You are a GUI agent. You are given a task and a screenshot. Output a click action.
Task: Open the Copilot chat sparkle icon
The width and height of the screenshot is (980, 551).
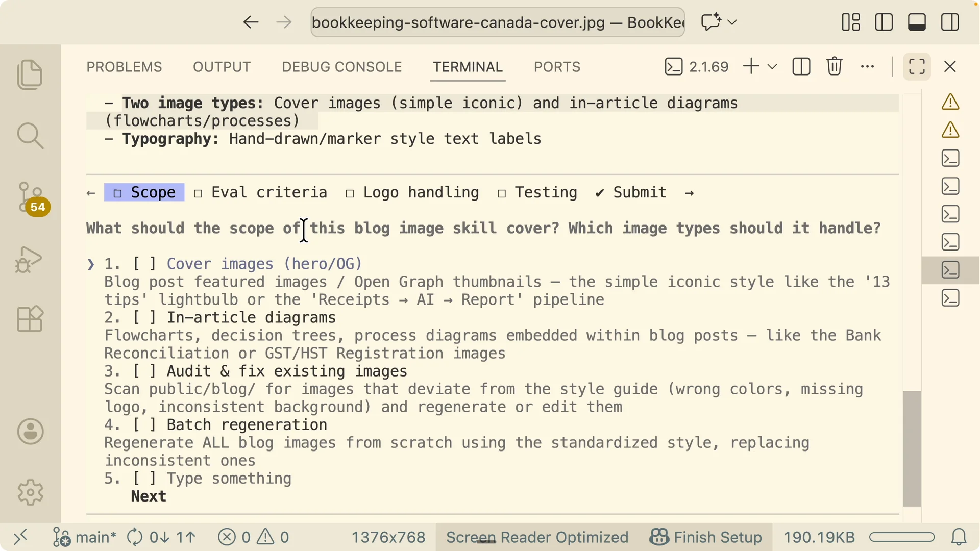point(710,22)
